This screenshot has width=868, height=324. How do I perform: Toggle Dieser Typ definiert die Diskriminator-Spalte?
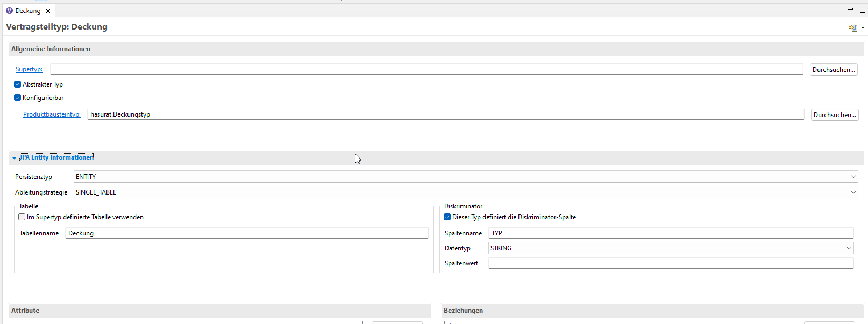[x=447, y=217]
